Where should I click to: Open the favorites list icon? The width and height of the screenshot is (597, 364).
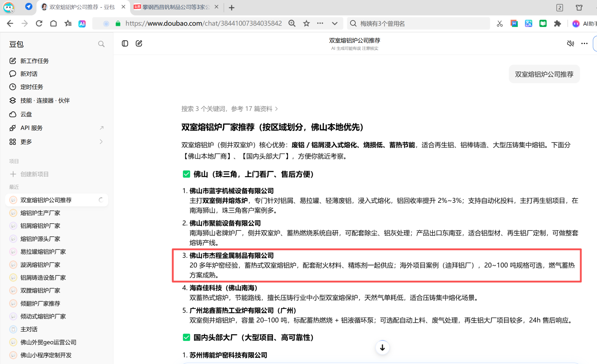(68, 24)
